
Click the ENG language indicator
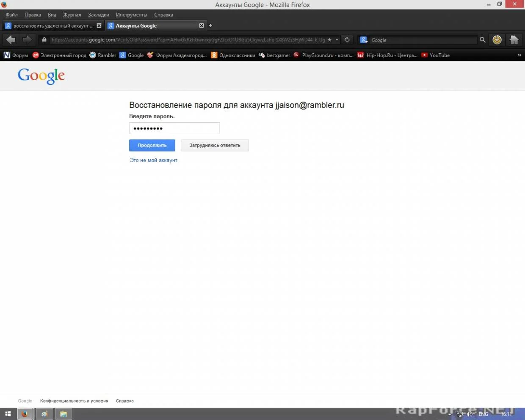[x=484, y=414]
